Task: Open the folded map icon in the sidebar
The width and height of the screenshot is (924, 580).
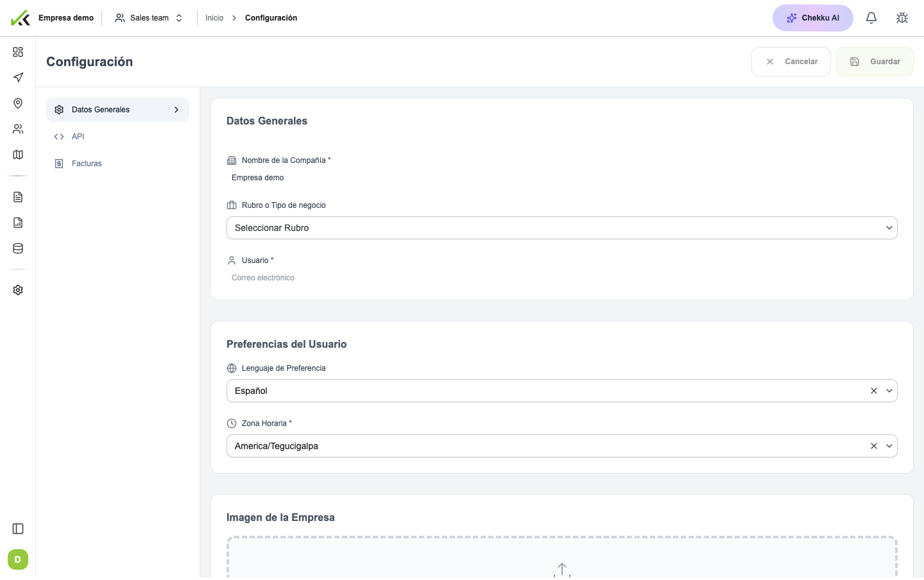Action: (18, 155)
